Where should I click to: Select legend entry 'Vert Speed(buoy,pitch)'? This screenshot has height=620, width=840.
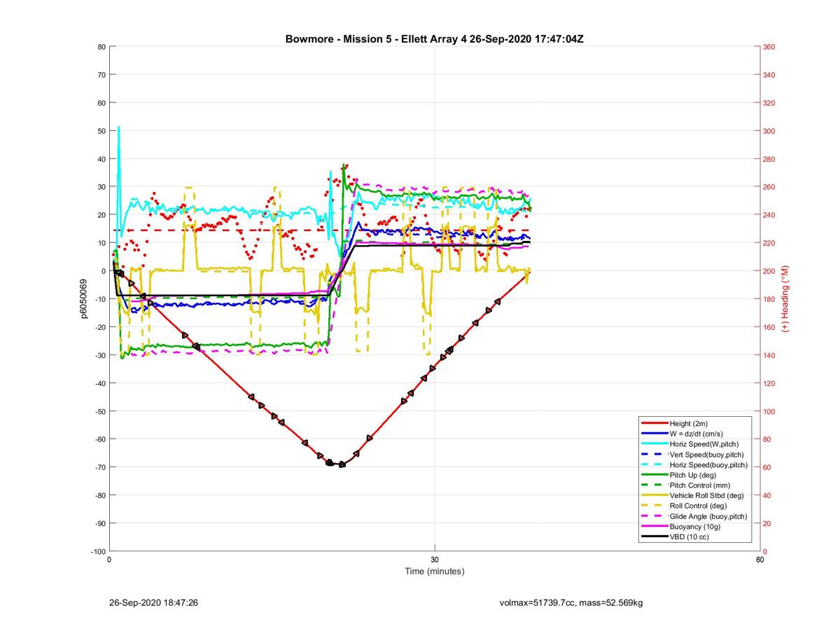[x=707, y=455]
